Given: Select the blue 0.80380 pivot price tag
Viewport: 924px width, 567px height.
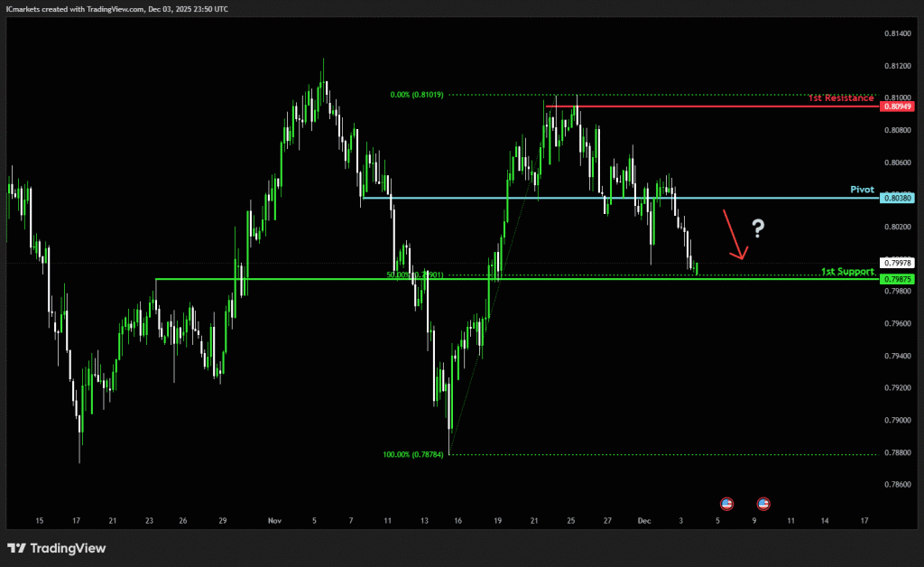Looking at the screenshot, I should coord(899,198).
